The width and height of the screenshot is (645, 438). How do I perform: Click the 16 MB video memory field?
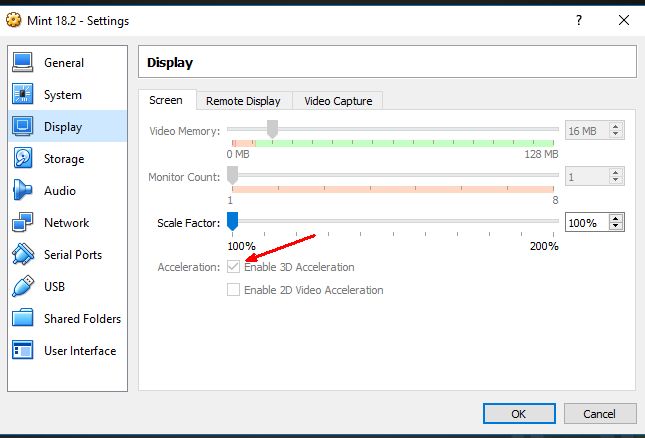[587, 131]
